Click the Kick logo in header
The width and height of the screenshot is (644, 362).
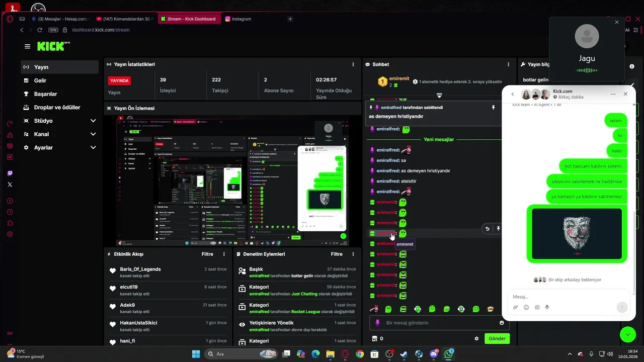pyautogui.click(x=53, y=46)
